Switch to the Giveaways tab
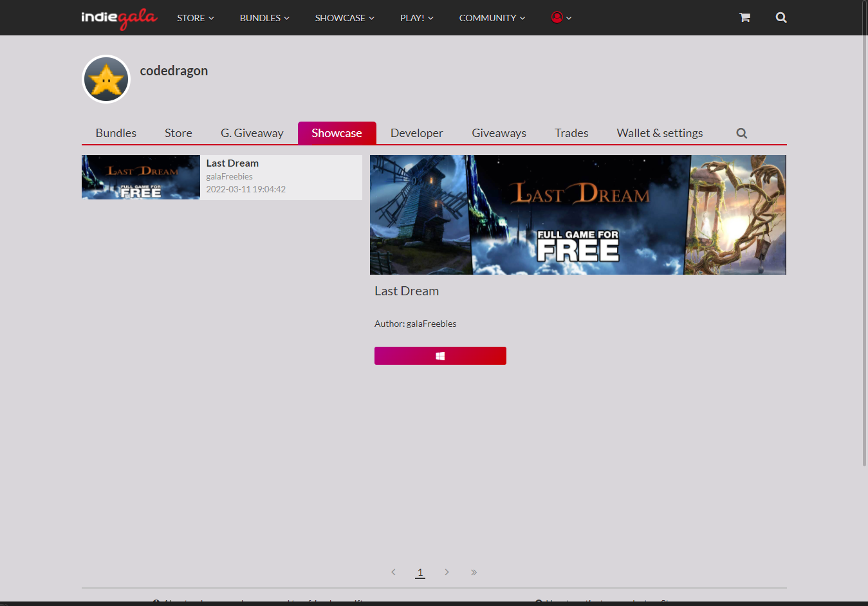Viewport: 868px width, 606px height. click(499, 133)
